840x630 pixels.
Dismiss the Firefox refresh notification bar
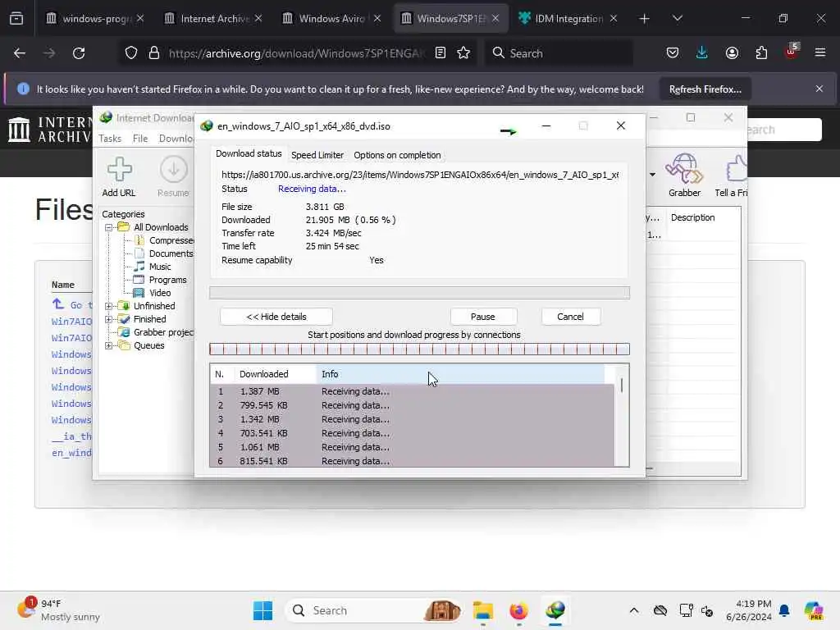coord(819,89)
